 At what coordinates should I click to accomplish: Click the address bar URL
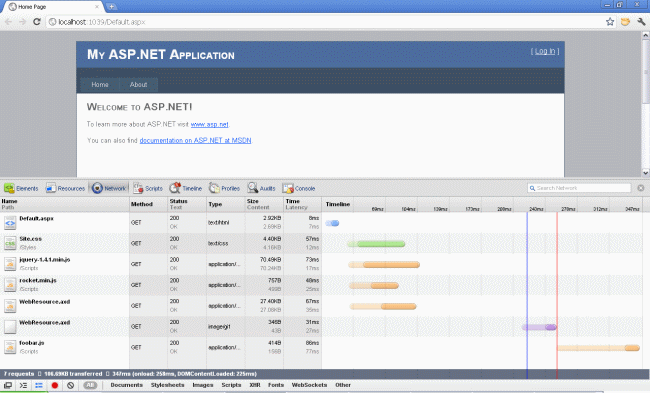(102, 22)
